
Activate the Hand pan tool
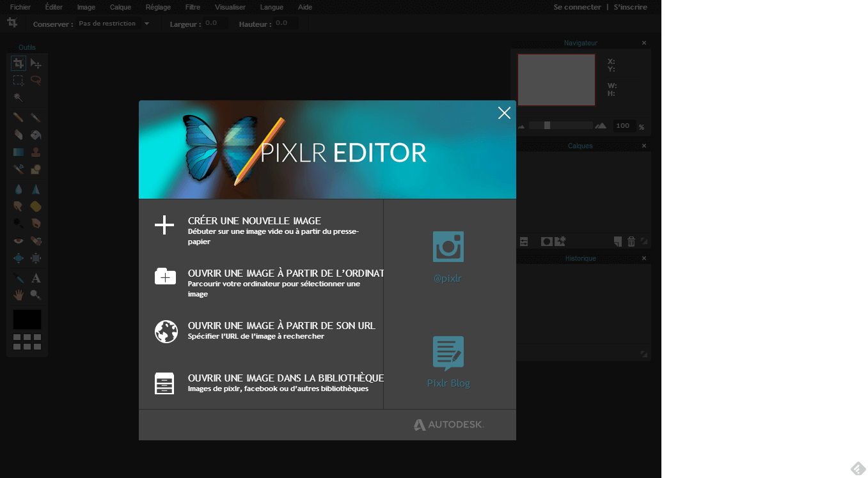[x=19, y=295]
